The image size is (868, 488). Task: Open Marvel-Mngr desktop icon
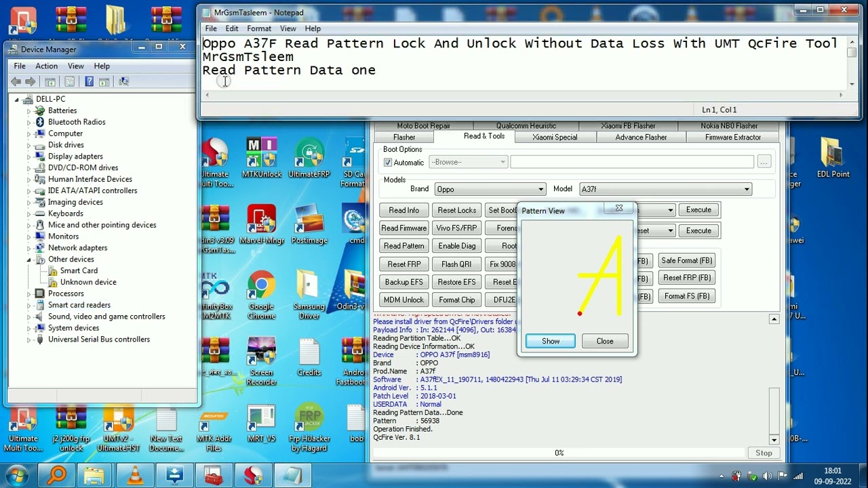pyautogui.click(x=262, y=224)
